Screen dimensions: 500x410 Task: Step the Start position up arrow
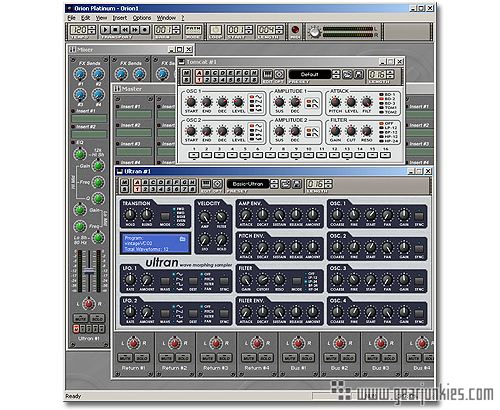click(250, 28)
